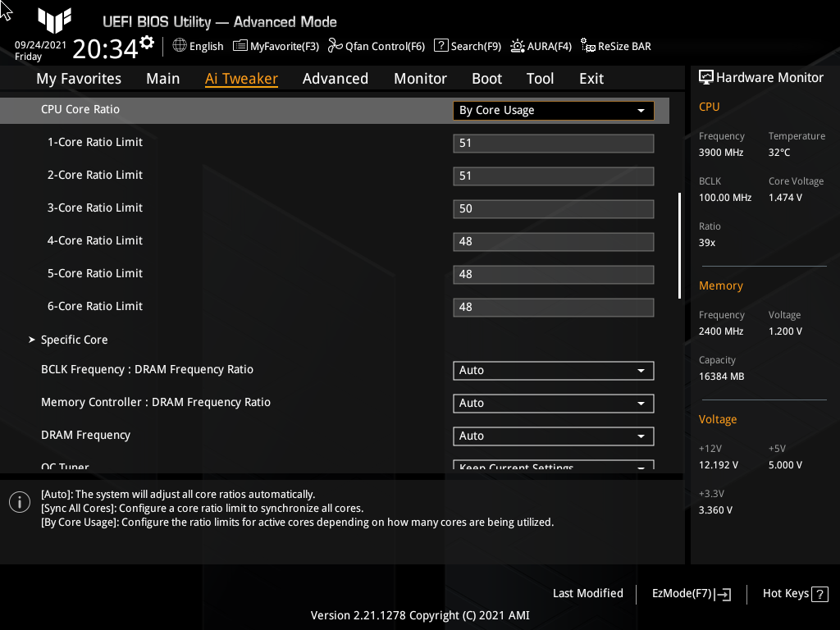Select the CPU Core Ratio label
The height and width of the screenshot is (630, 840).
(80, 109)
